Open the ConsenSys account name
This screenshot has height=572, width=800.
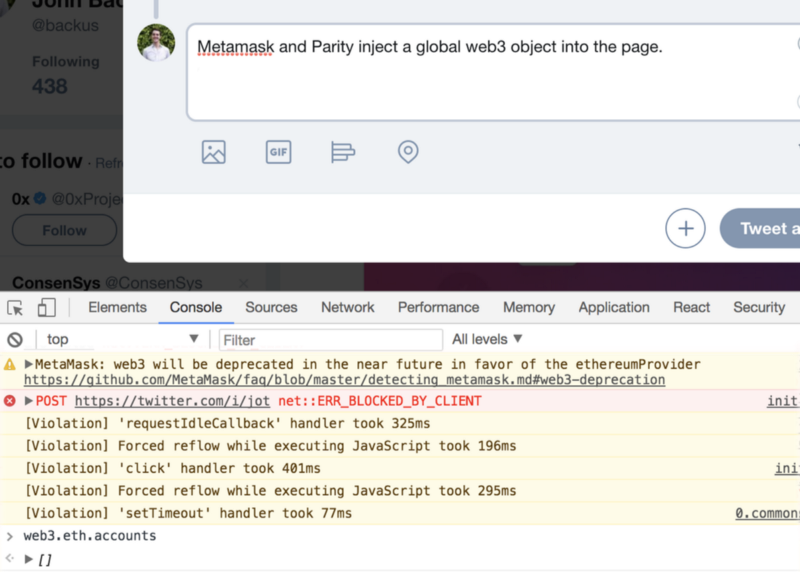coord(56,283)
